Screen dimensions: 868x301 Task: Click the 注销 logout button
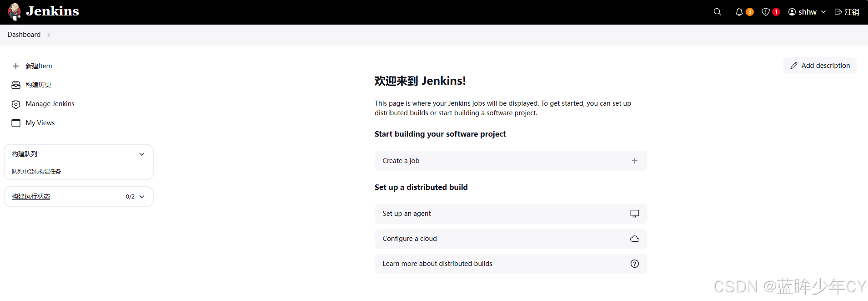847,12
